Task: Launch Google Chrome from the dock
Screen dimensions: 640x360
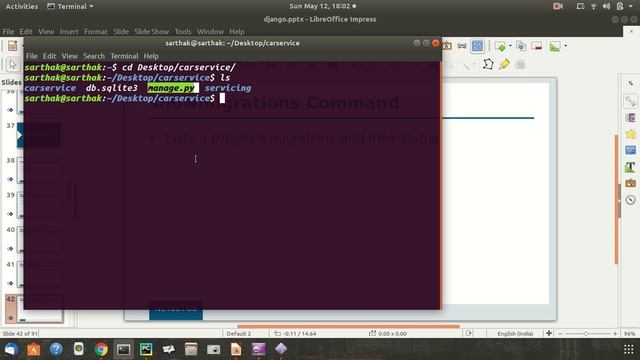Action: click(101, 349)
